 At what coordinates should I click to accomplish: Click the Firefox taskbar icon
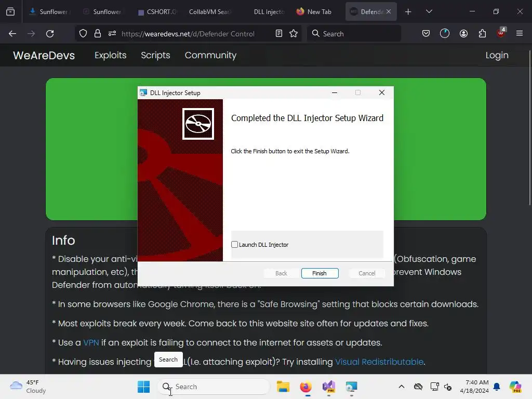305,387
